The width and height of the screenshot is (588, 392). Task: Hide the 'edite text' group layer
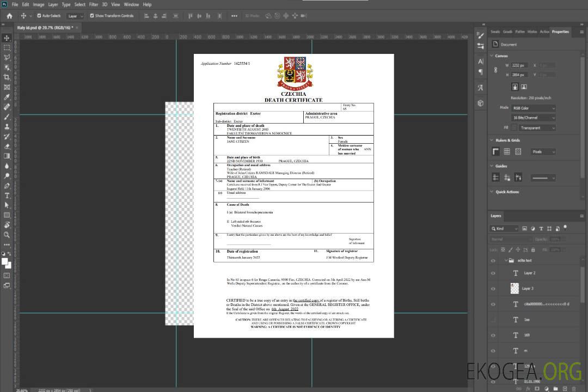coord(493,261)
